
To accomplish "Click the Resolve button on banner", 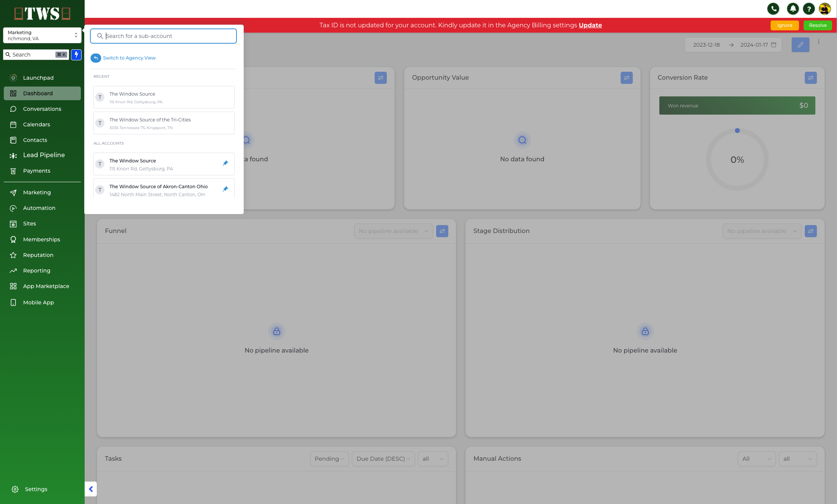I will (x=818, y=25).
